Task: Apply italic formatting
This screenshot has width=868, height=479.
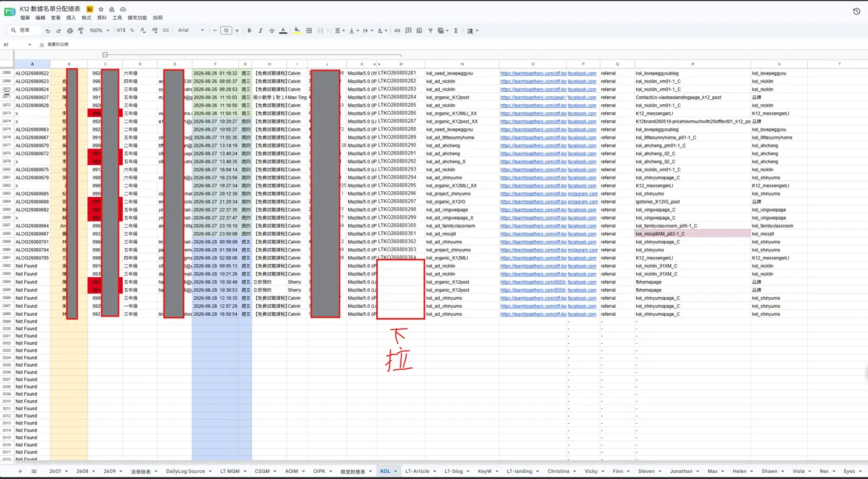Action: [x=260, y=30]
